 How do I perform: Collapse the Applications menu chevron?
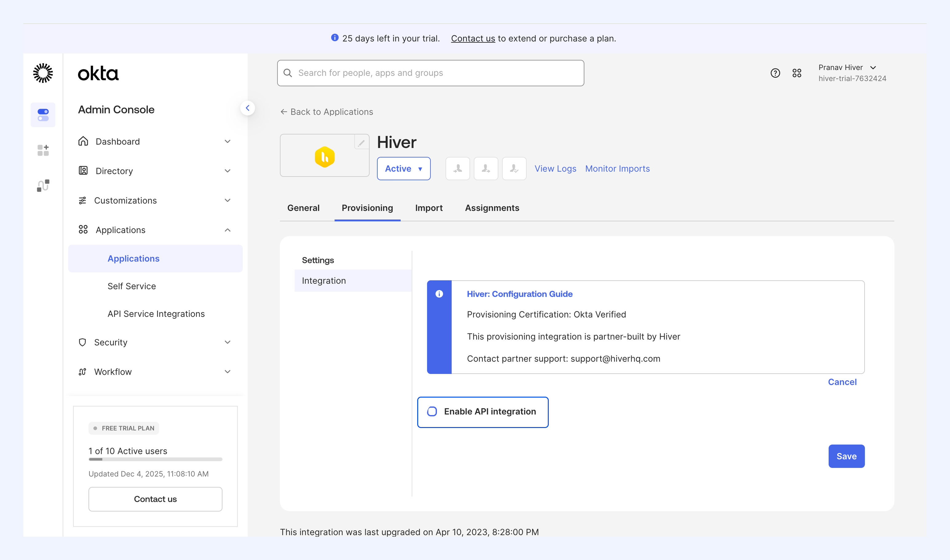click(x=228, y=230)
